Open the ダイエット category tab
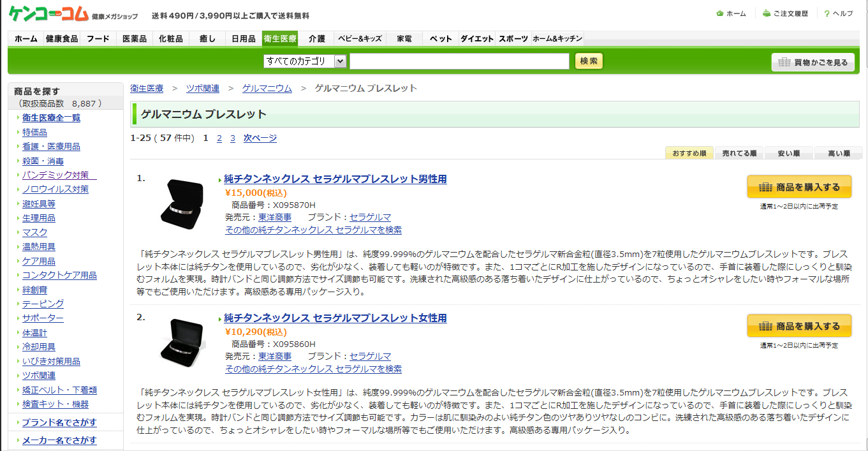The height and width of the screenshot is (451, 868). tap(477, 39)
